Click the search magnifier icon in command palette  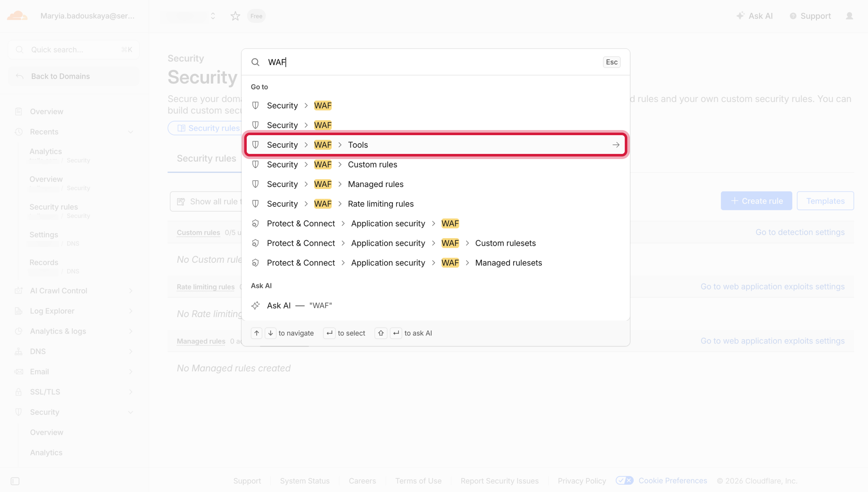255,62
